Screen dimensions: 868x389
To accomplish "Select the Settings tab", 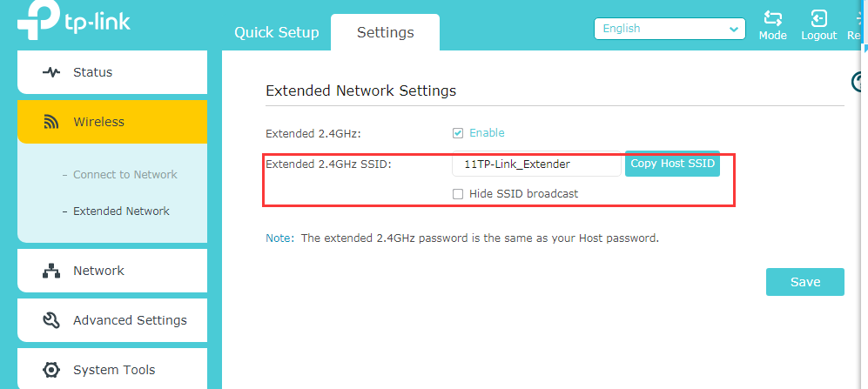I will pyautogui.click(x=385, y=33).
